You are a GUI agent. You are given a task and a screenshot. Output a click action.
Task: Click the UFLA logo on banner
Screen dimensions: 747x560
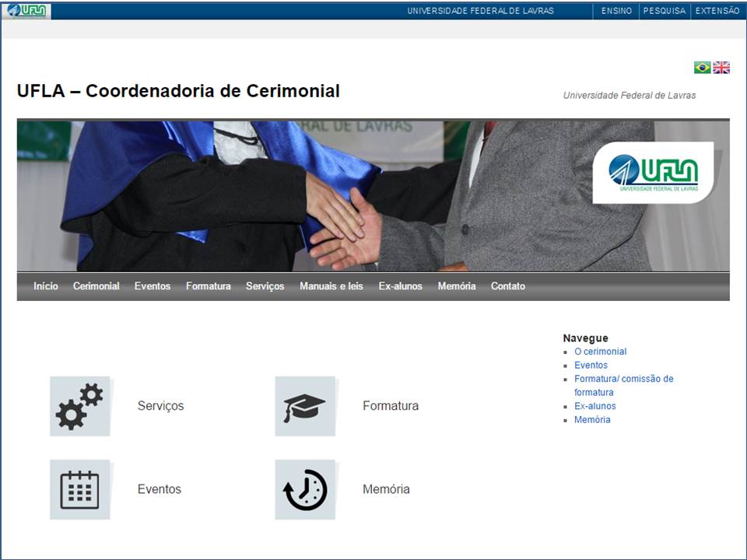[x=653, y=172]
